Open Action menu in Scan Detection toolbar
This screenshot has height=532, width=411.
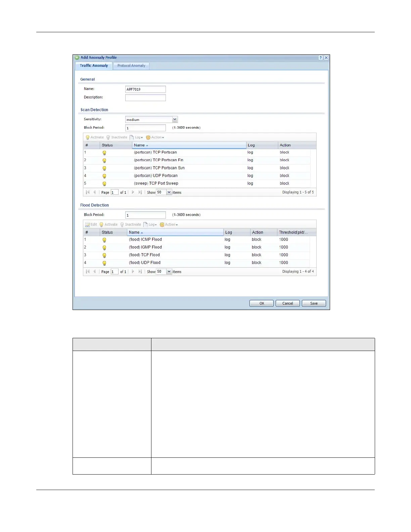155,137
